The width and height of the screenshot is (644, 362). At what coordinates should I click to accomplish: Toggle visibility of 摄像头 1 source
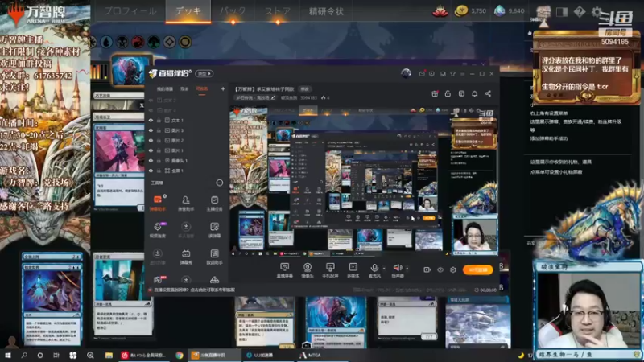[151, 160]
